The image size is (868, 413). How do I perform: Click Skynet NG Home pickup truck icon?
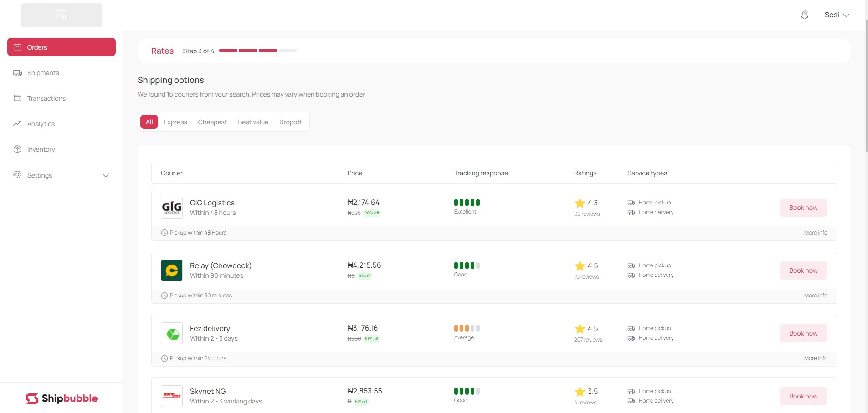[x=631, y=391]
